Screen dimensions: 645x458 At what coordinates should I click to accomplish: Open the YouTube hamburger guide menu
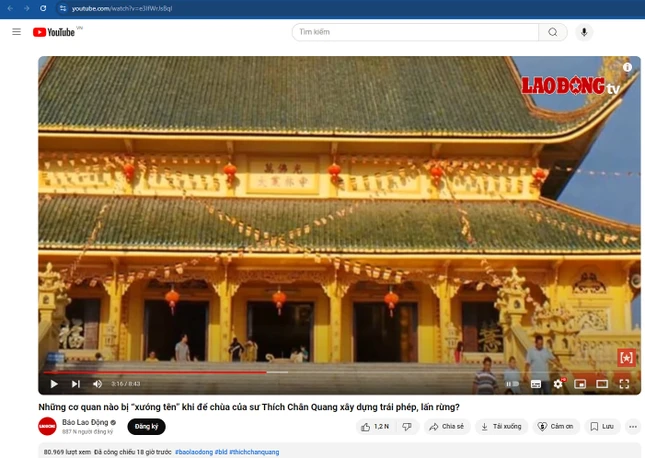coord(16,32)
